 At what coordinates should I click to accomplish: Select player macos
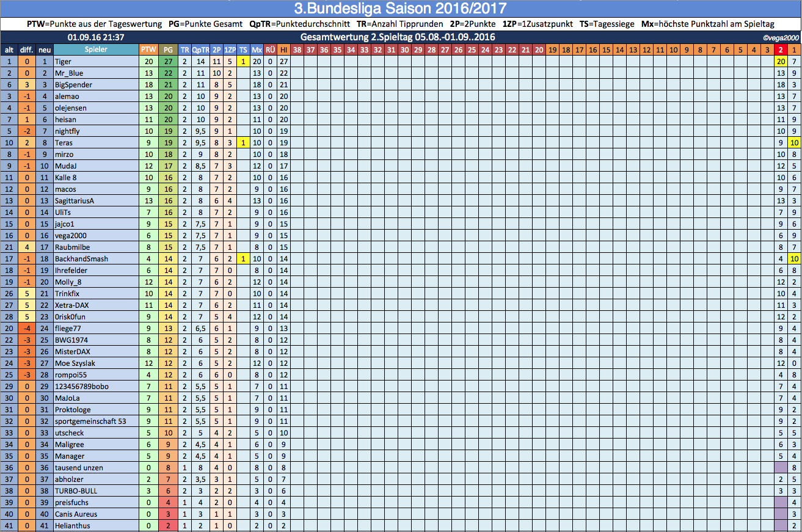pos(65,189)
